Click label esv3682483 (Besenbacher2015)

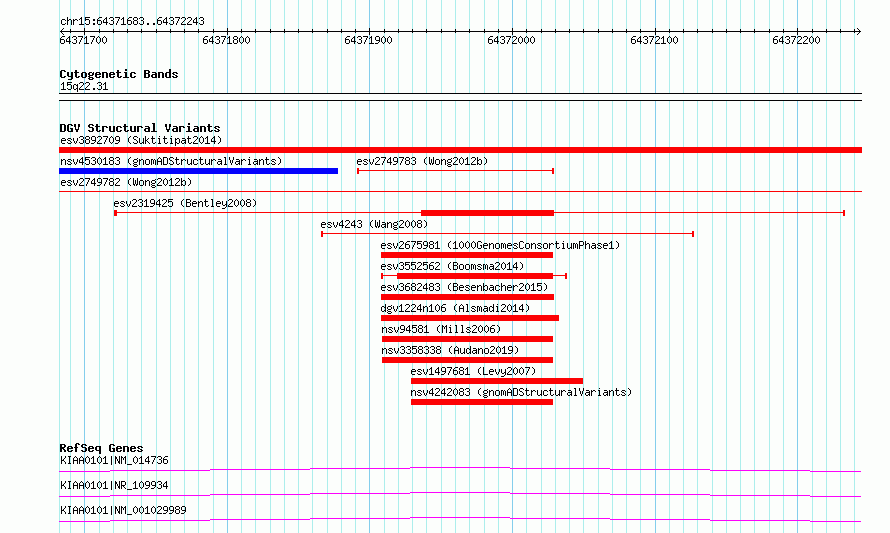(464, 287)
